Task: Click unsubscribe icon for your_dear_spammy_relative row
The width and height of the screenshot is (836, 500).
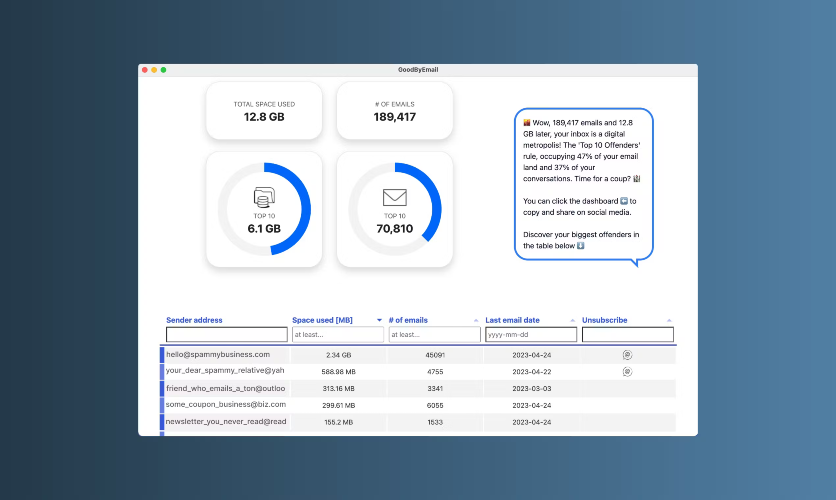Action: coord(627,371)
